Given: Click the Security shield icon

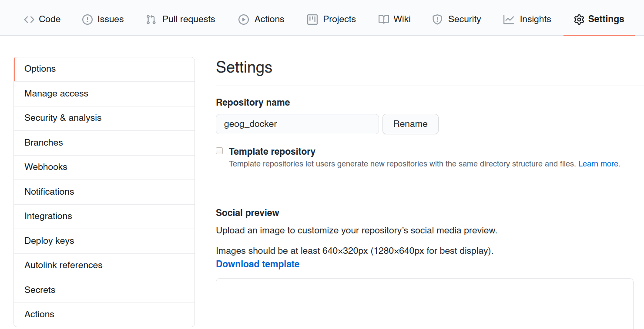Looking at the screenshot, I should coord(437,20).
